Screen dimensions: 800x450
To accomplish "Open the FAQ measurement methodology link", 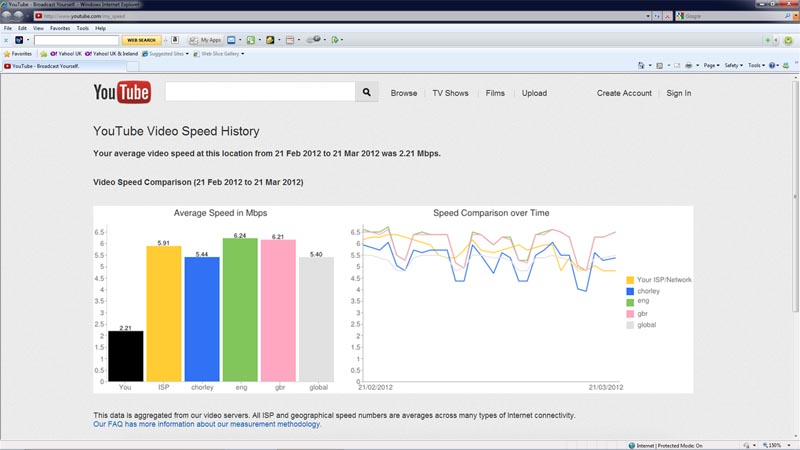I will click(207, 424).
